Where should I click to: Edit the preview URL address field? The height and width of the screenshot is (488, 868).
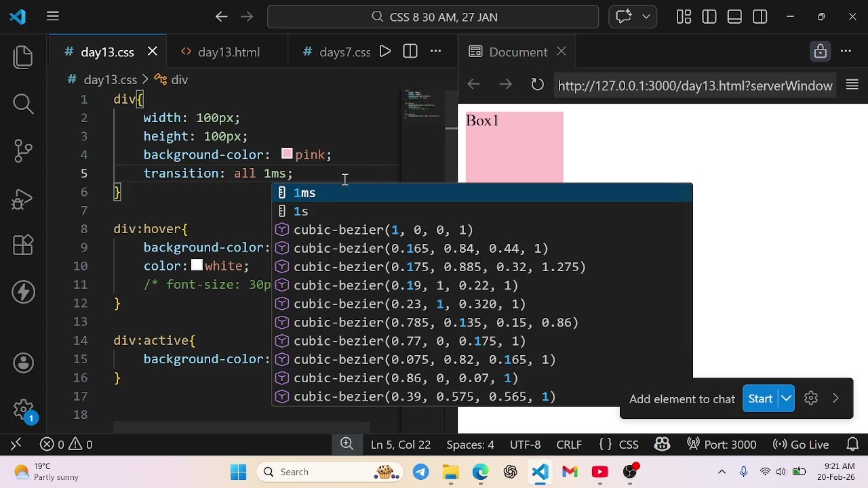(695, 85)
